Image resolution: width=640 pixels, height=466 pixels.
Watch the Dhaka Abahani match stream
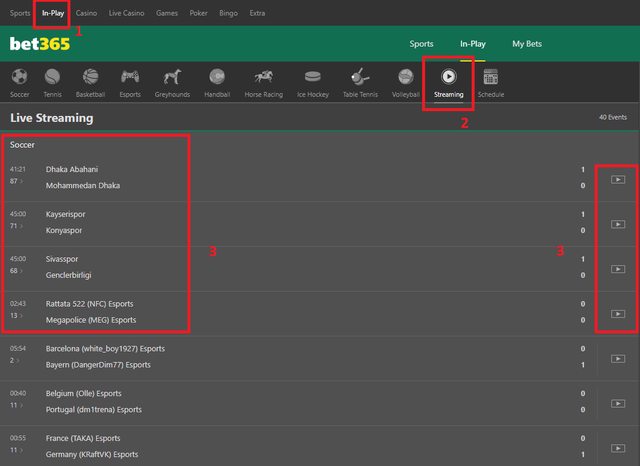pos(618,180)
